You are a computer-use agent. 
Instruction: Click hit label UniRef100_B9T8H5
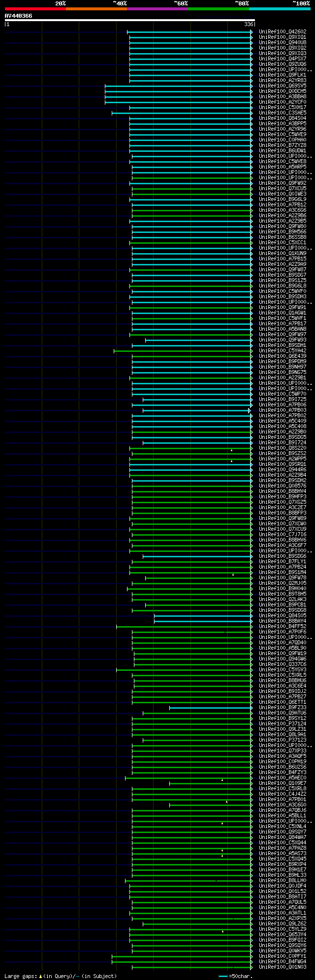click(x=283, y=594)
